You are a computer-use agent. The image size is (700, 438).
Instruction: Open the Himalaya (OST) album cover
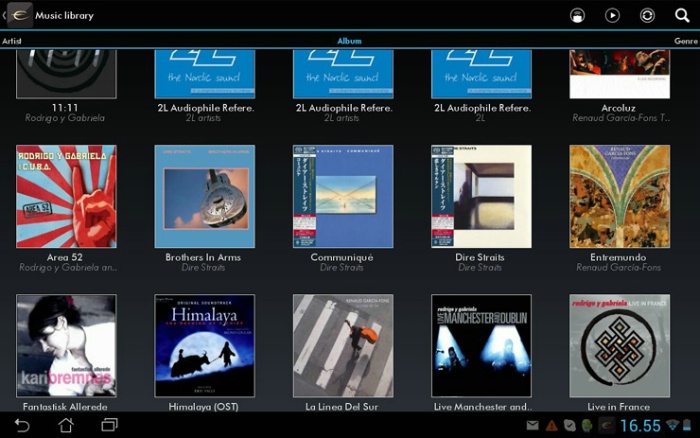(x=205, y=346)
